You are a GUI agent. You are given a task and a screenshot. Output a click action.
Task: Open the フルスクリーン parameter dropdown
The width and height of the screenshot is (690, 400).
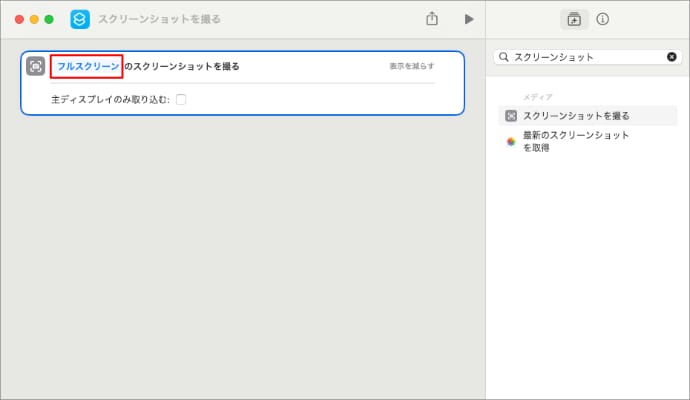[x=87, y=66]
